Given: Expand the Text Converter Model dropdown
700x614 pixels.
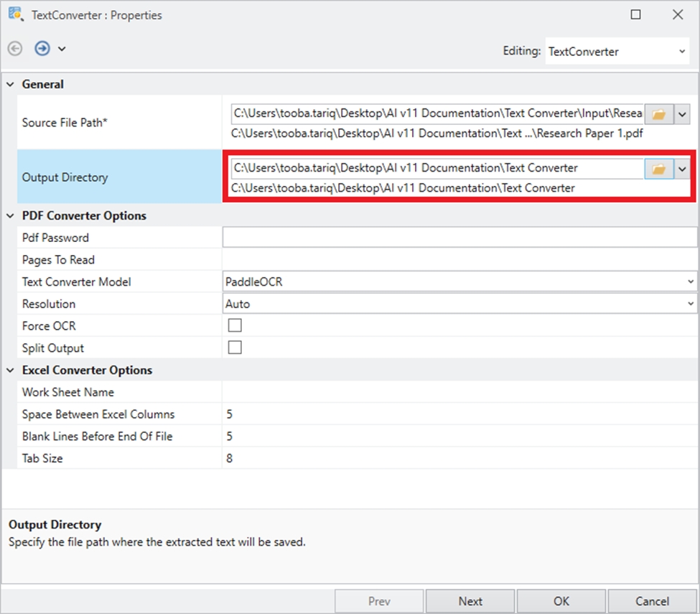Looking at the screenshot, I should point(690,282).
